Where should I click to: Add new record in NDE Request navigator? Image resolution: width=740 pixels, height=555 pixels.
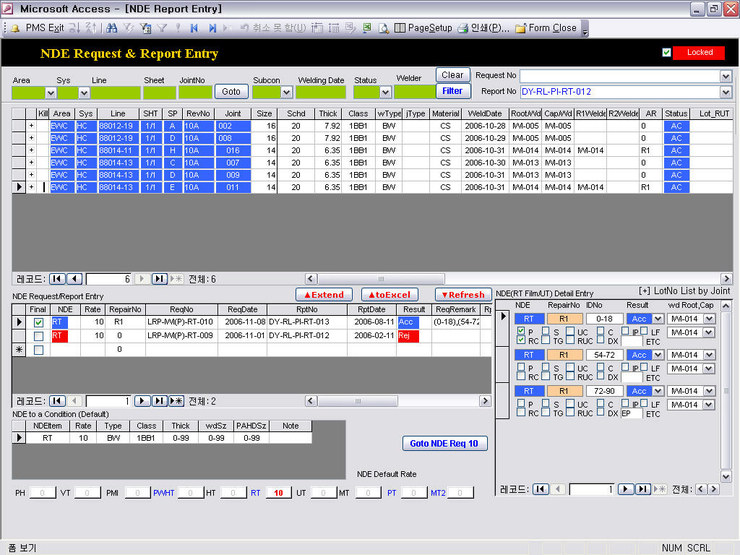point(177,401)
